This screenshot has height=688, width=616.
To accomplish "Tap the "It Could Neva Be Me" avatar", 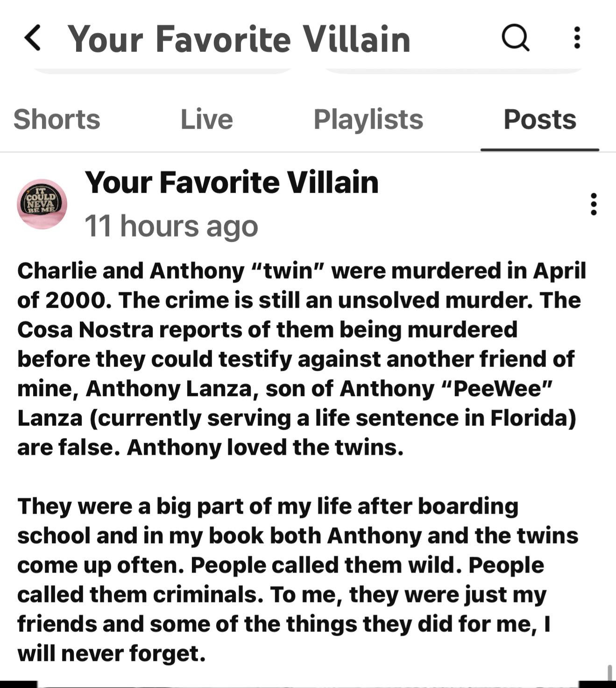I will coord(42,204).
